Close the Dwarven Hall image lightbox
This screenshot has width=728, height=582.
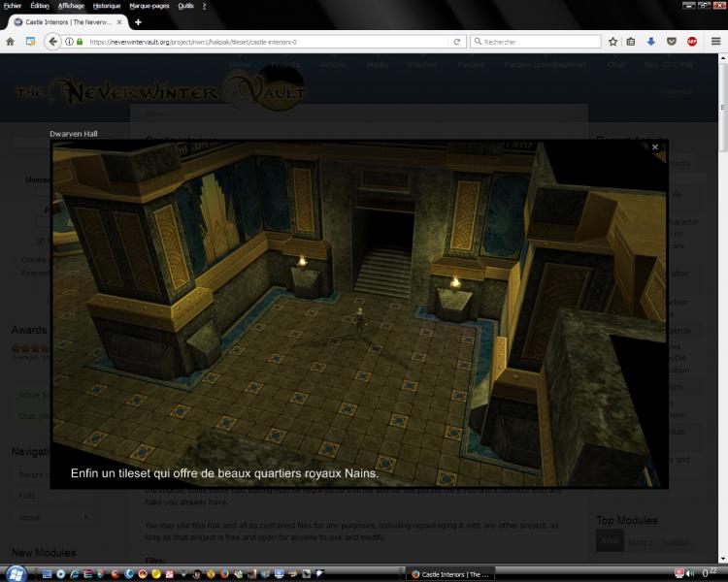coord(654,147)
